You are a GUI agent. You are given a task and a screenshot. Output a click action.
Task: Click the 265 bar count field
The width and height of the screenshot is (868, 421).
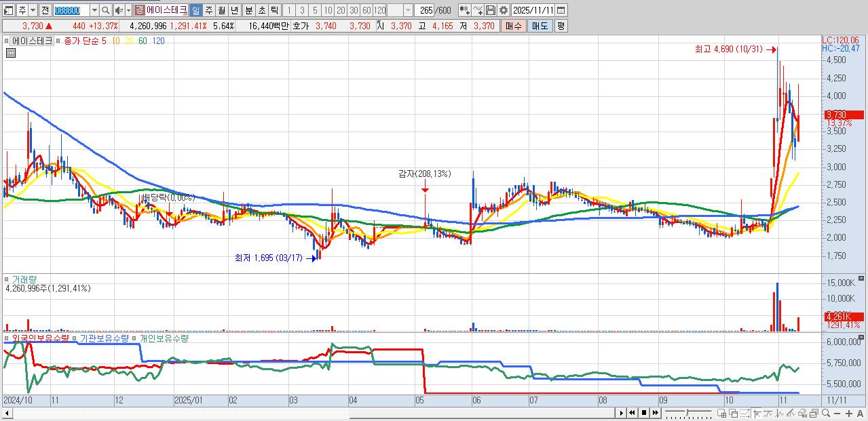[x=425, y=10]
